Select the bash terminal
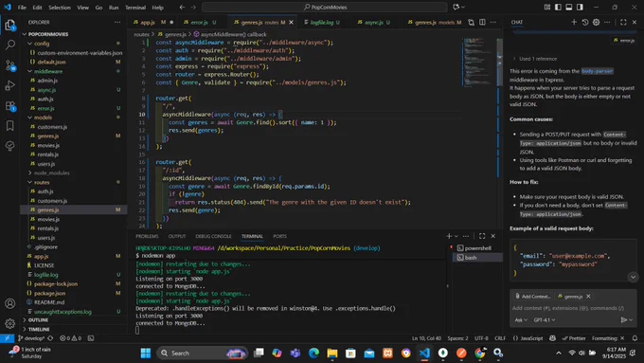The width and height of the screenshot is (644, 363). (x=477, y=258)
